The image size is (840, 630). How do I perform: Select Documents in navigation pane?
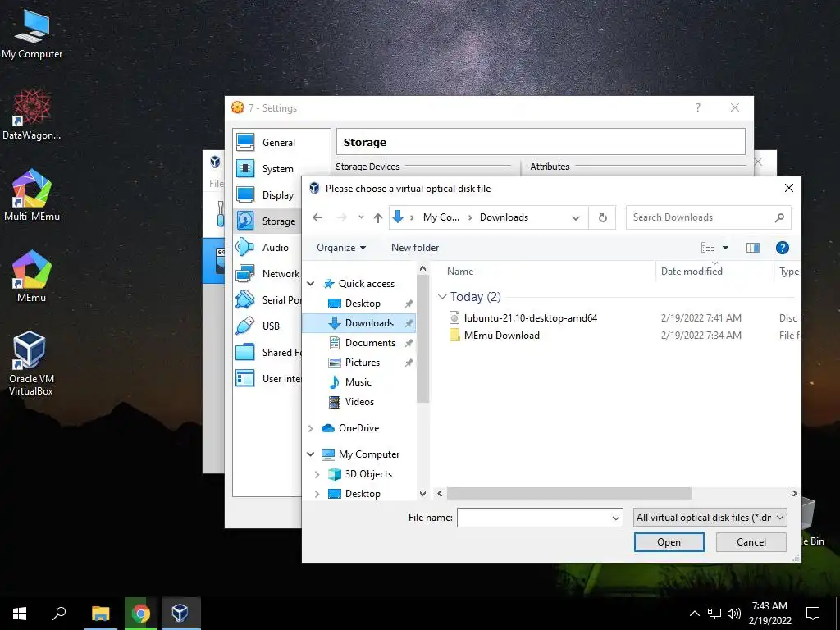[370, 343]
